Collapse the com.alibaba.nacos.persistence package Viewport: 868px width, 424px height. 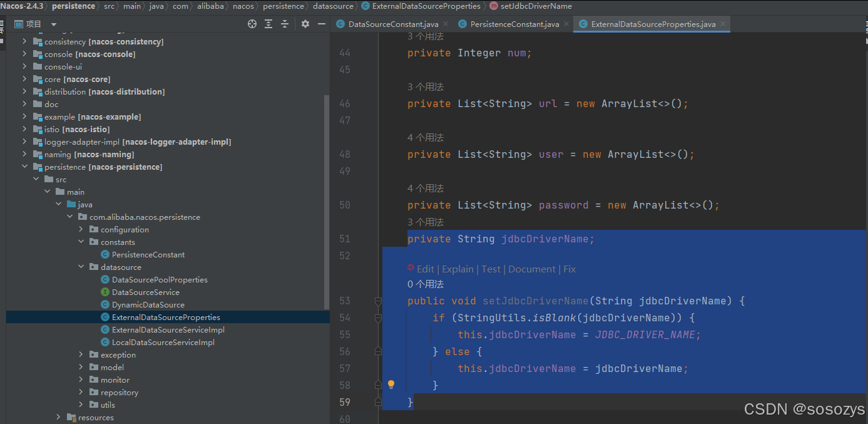[70, 217]
